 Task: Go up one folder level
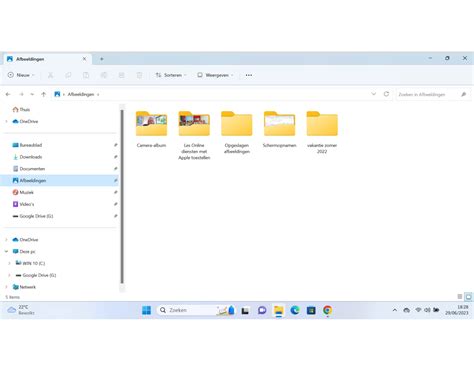click(x=43, y=94)
